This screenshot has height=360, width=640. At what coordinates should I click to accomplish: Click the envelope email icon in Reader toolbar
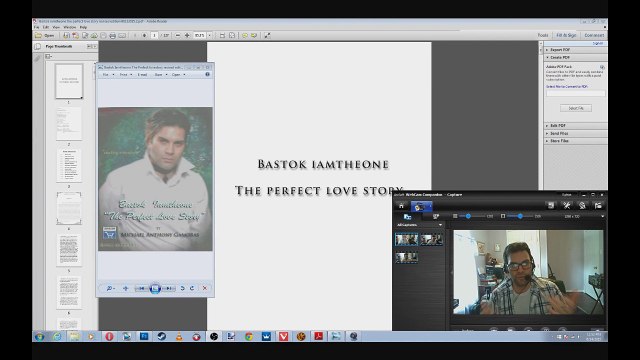pos(122,36)
